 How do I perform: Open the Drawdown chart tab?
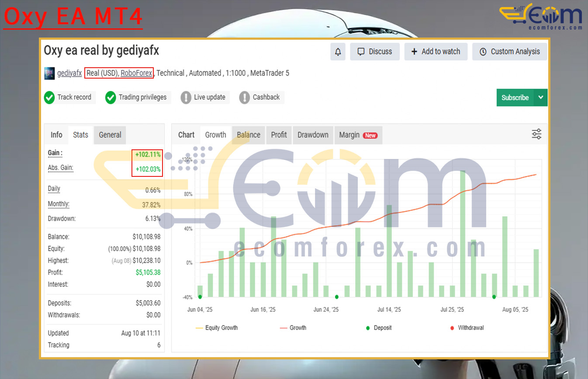[313, 135]
